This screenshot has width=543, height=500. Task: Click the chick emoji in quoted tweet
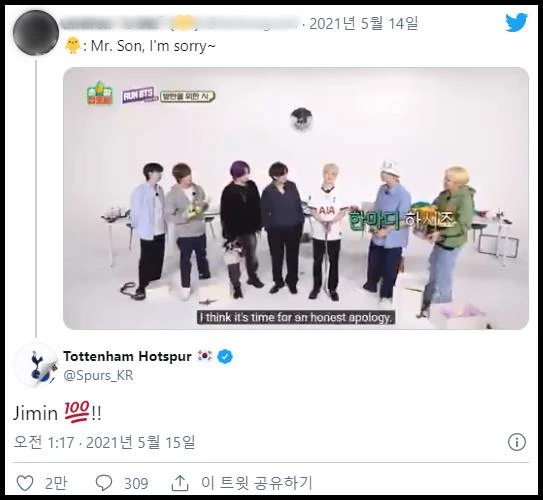click(x=73, y=46)
